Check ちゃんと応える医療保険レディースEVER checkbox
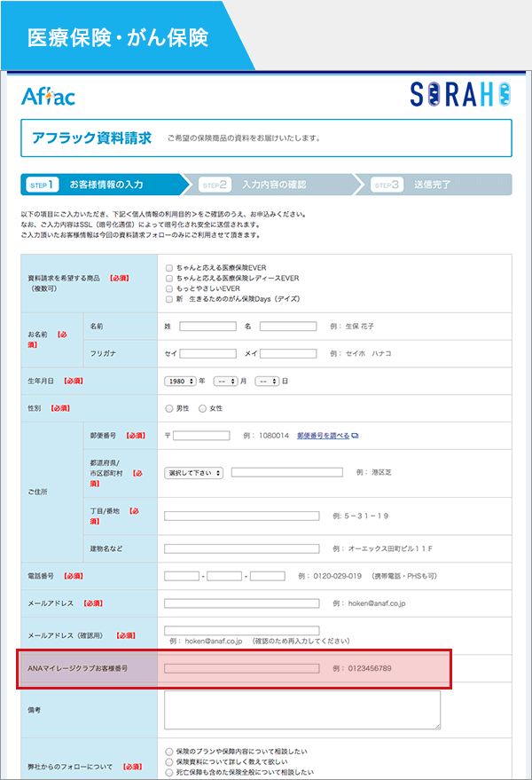Viewport: 532px width, 780px height. tap(169, 279)
